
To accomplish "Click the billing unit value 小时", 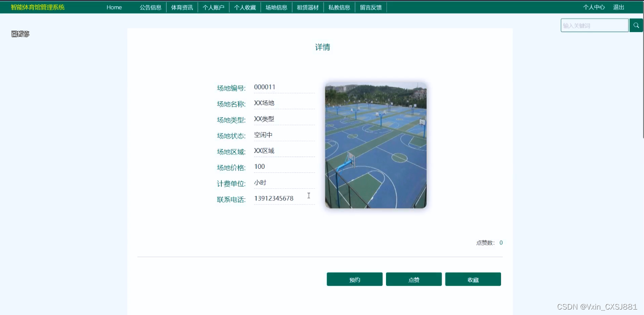I will point(260,182).
